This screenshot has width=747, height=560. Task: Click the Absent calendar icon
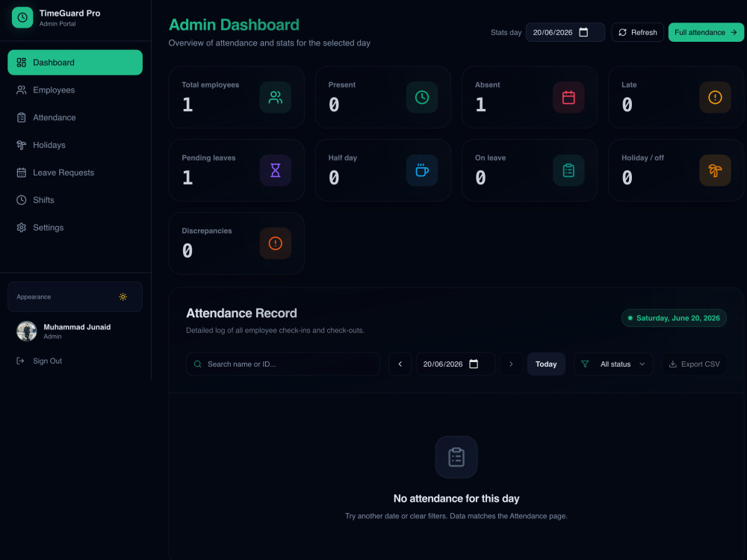pyautogui.click(x=568, y=97)
